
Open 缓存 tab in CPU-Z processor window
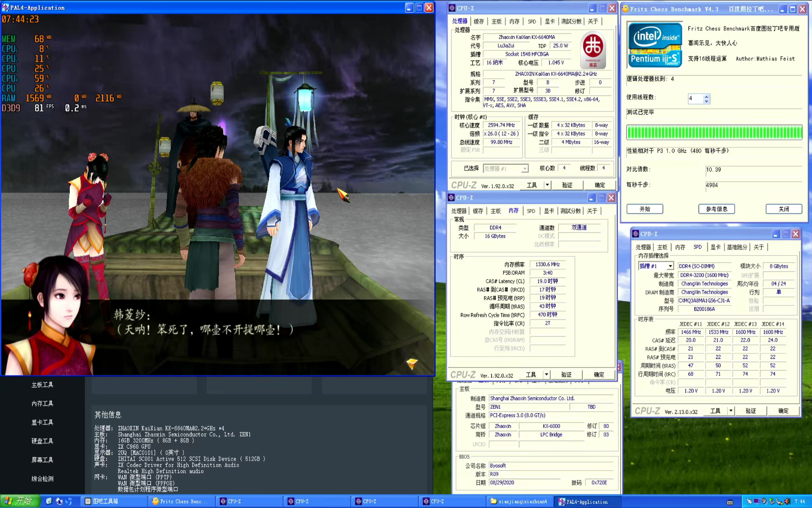(x=479, y=22)
